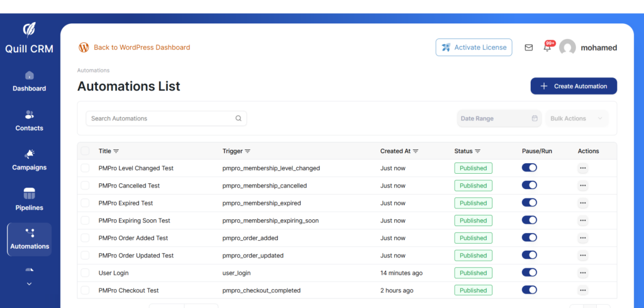This screenshot has height=308, width=644.
Task: Click the mohamed user avatar
Action: pos(567,47)
